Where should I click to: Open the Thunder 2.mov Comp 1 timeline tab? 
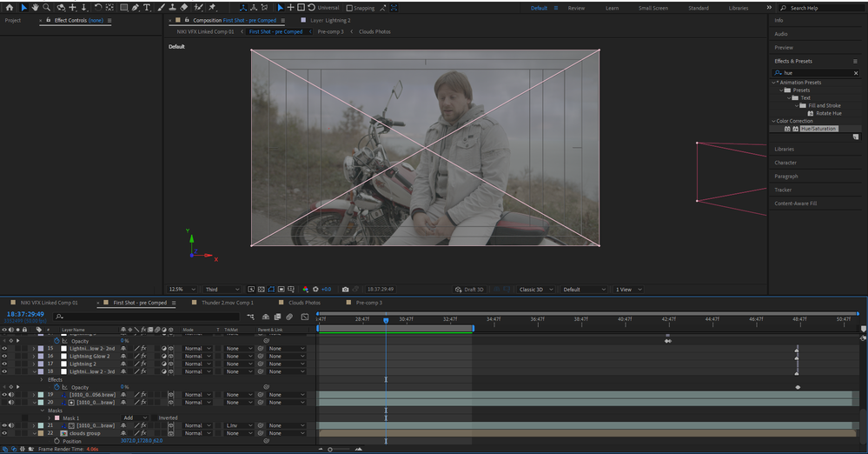tap(228, 303)
